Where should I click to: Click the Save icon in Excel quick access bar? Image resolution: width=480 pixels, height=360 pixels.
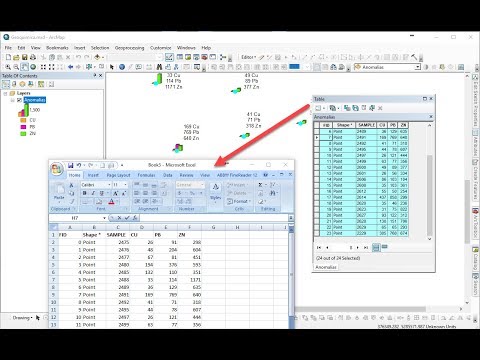71,165
